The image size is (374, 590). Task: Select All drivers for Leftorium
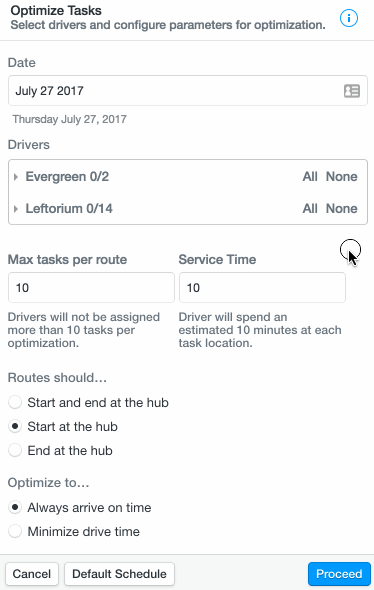tap(310, 208)
